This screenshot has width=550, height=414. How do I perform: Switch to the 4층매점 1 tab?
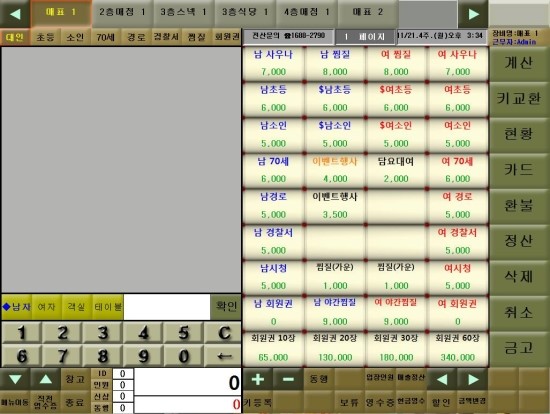click(x=307, y=13)
